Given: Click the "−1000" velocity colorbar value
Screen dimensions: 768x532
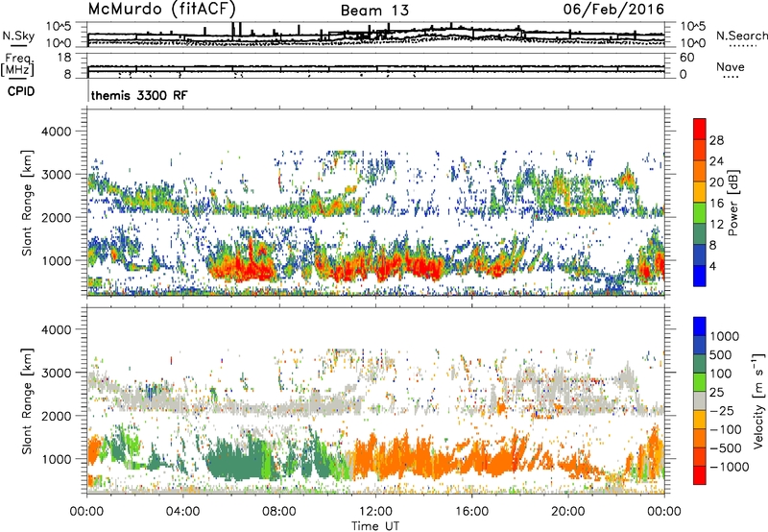Looking at the screenshot, I should 729,467.
